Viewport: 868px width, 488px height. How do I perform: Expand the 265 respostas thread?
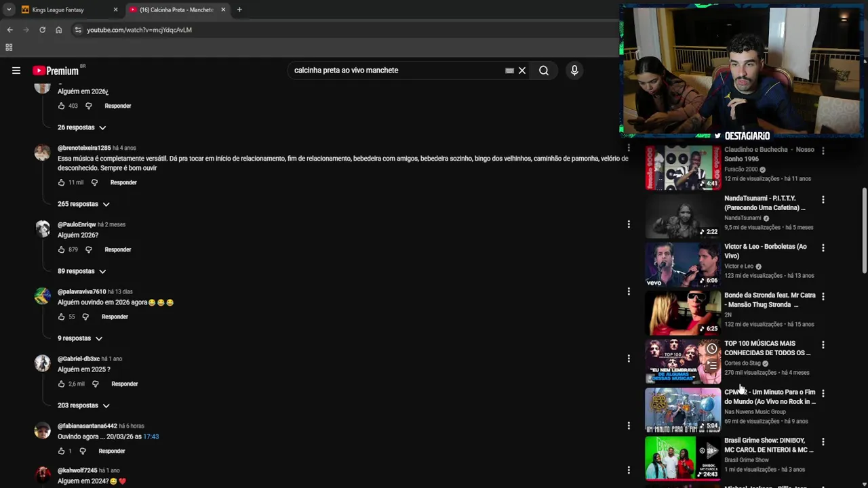(83, 204)
